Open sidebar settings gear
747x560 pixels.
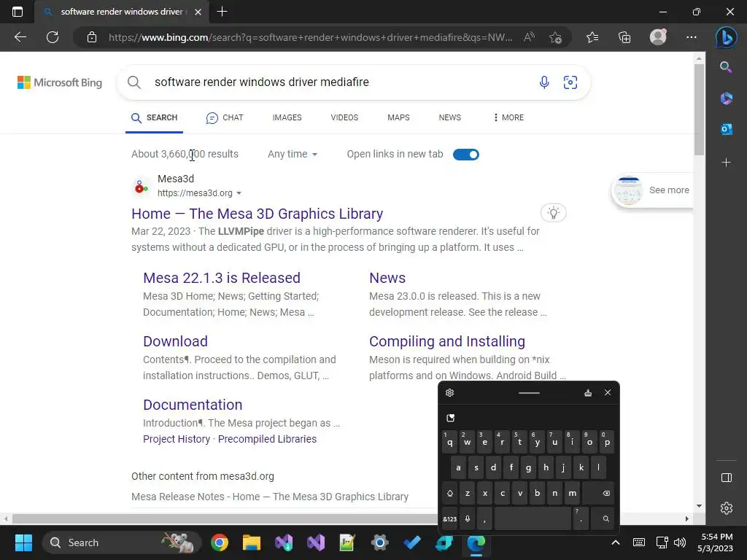coord(726,508)
